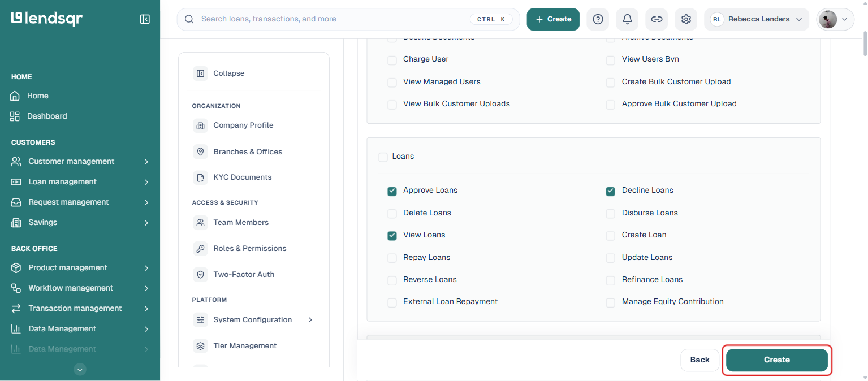
Task: Tick Manage Equity Contribution checkbox
Action: (611, 302)
